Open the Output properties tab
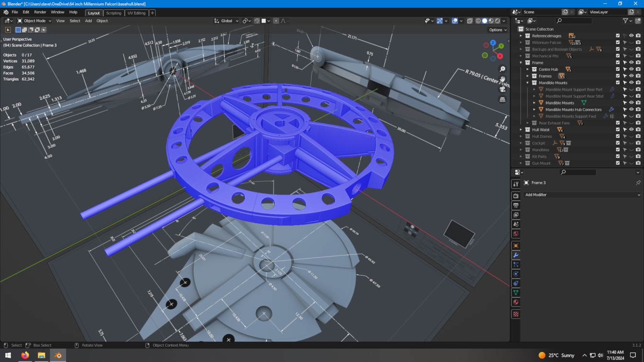 click(516, 205)
